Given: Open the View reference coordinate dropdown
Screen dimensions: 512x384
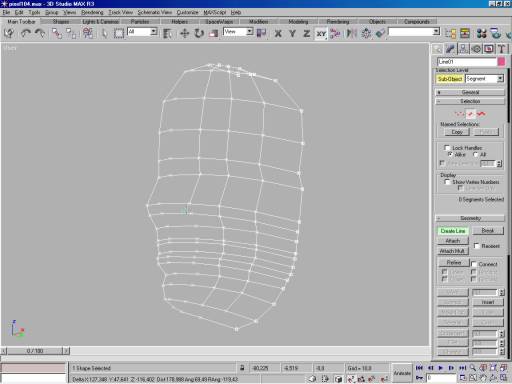Looking at the screenshot, I should [x=250, y=32].
